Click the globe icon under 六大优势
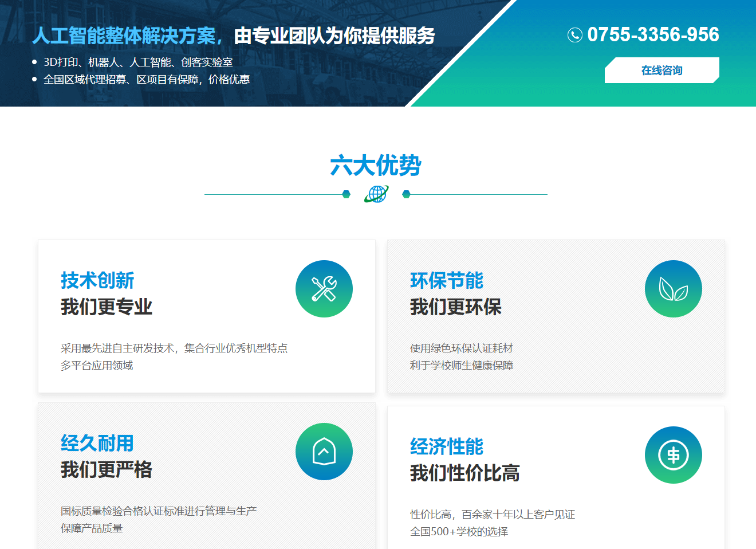The image size is (756, 549). click(377, 194)
